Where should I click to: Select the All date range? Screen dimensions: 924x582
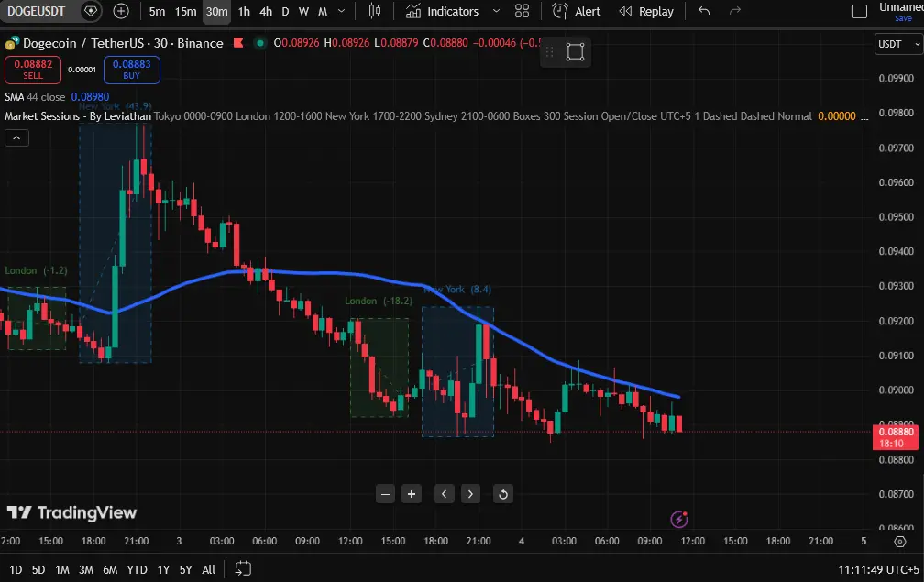(209, 570)
